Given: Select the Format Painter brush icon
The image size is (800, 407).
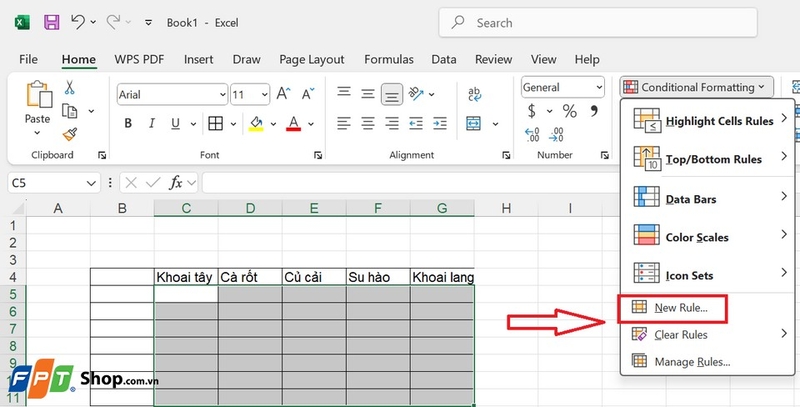Looking at the screenshot, I should (x=70, y=134).
